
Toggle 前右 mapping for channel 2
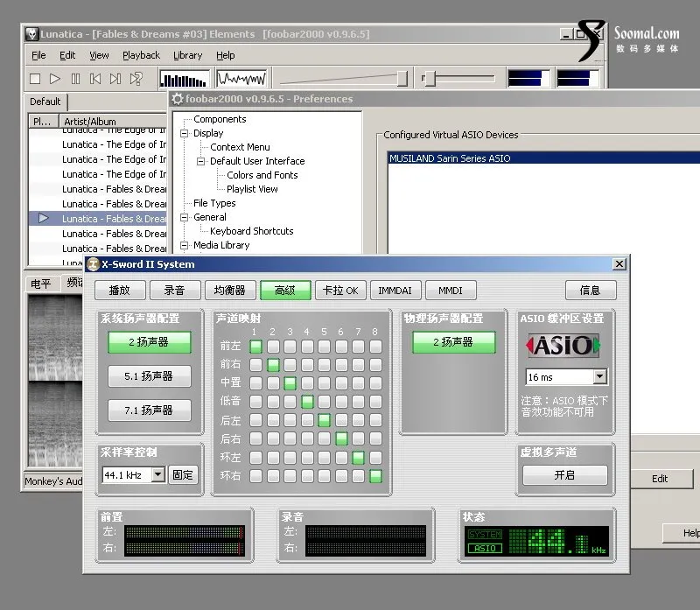[x=273, y=365]
